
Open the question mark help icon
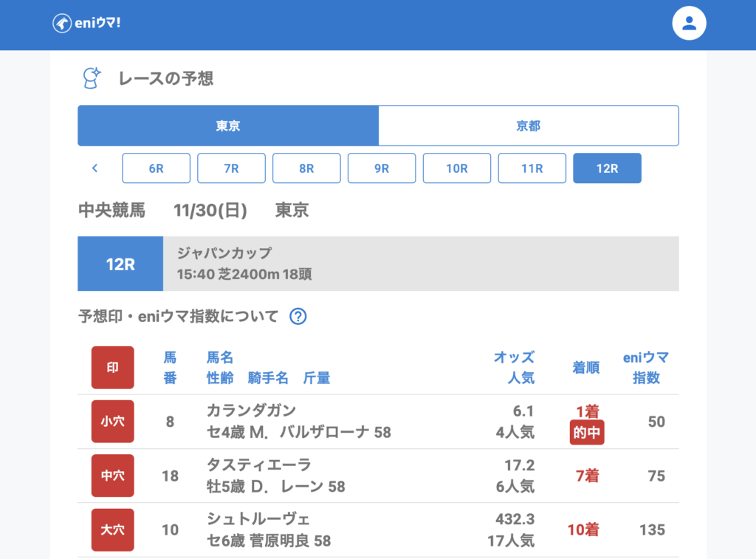pyautogui.click(x=298, y=317)
